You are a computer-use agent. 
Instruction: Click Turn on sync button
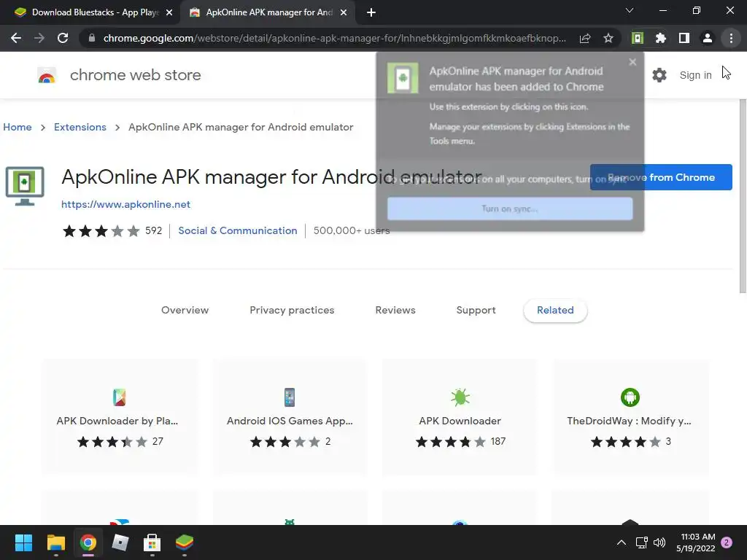click(x=510, y=209)
